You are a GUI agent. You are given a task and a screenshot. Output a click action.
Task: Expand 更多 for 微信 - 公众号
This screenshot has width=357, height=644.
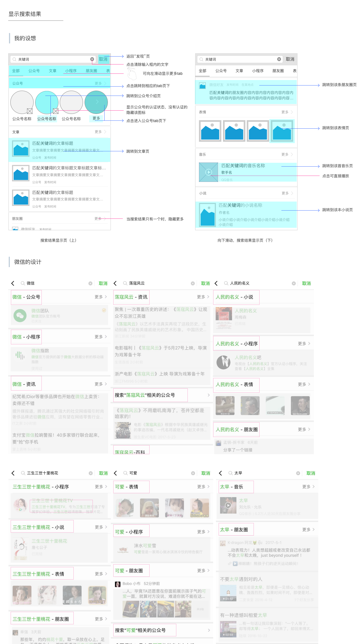click(101, 297)
